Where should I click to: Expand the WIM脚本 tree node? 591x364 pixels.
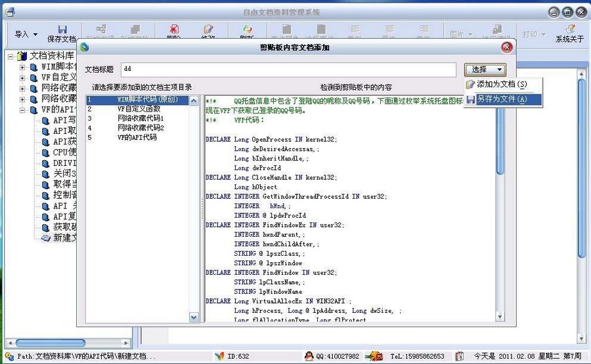tap(22, 68)
